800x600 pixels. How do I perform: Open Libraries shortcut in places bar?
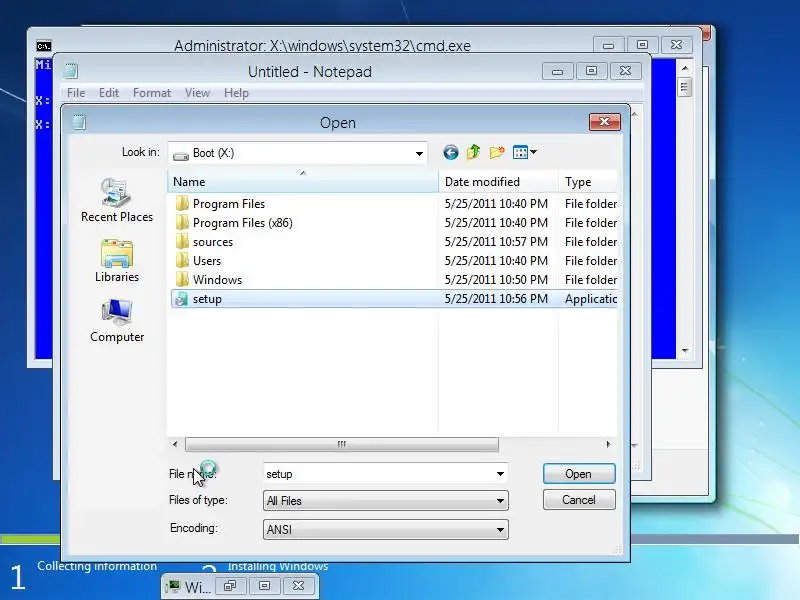(117, 261)
